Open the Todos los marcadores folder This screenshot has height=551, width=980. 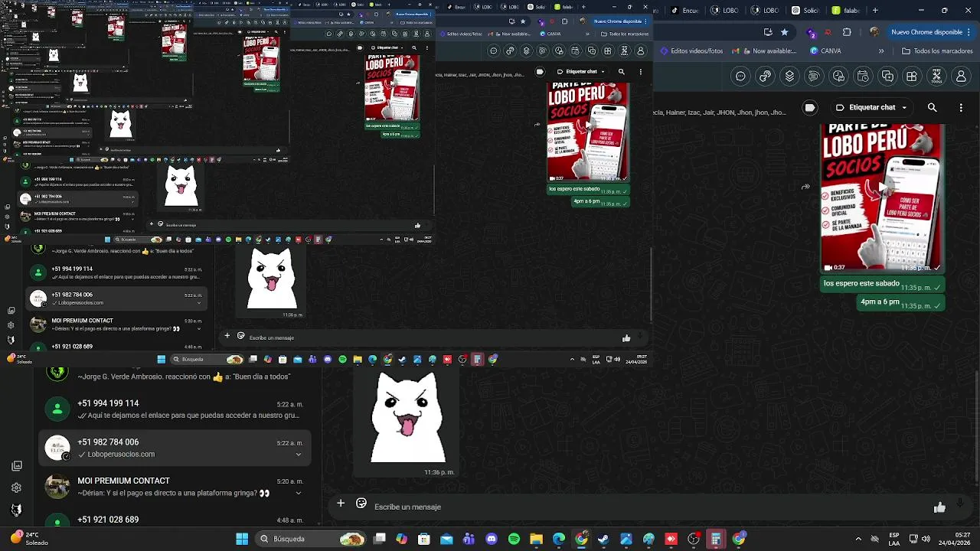coord(937,51)
